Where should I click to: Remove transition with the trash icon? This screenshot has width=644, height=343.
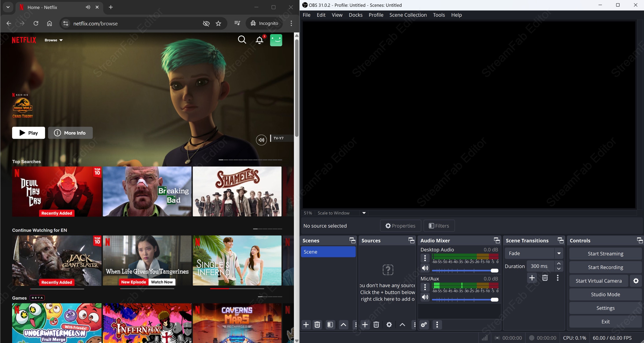pos(545,278)
